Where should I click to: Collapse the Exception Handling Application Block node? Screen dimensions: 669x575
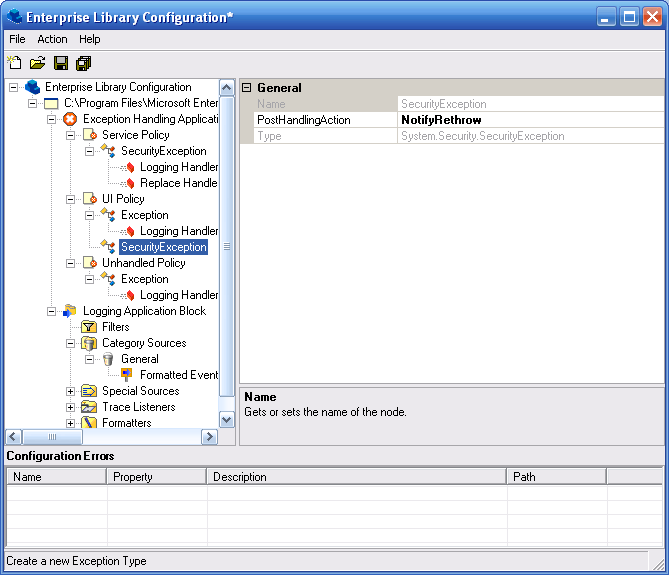tap(51, 119)
